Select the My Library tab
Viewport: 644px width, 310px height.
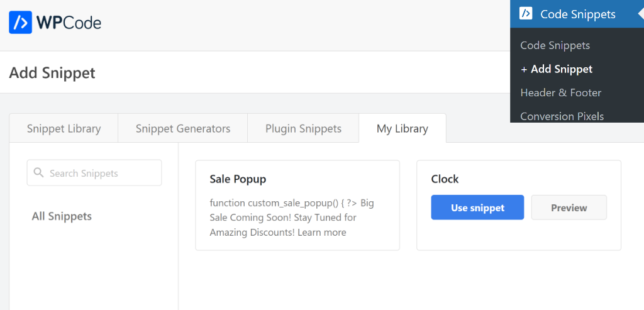pyautogui.click(x=402, y=128)
